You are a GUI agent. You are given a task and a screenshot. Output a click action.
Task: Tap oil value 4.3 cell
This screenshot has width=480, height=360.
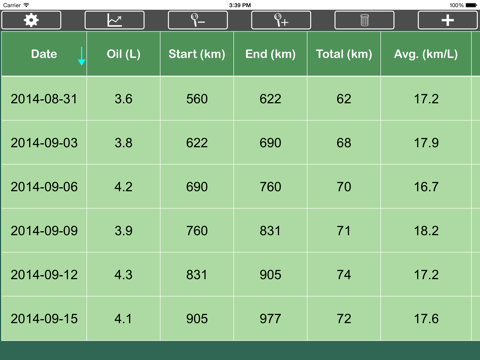124,275
